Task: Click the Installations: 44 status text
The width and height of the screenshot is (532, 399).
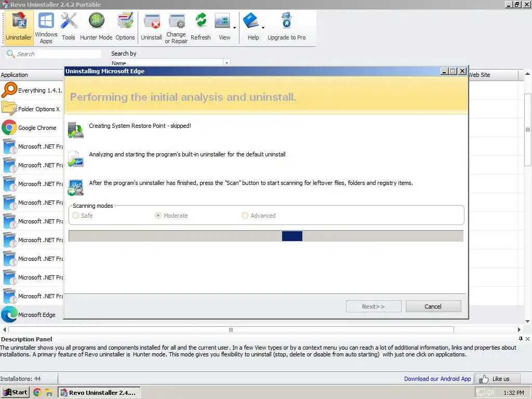Action: point(20,379)
